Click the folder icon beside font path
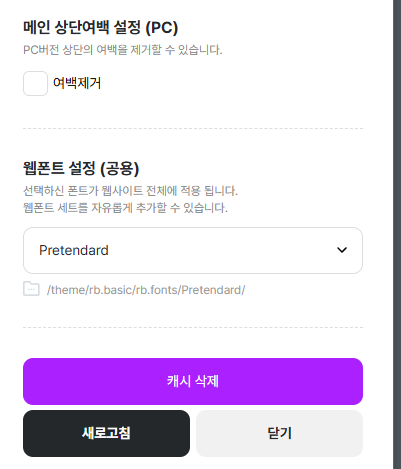Image resolution: width=401 pixels, height=469 pixels. 31,289
